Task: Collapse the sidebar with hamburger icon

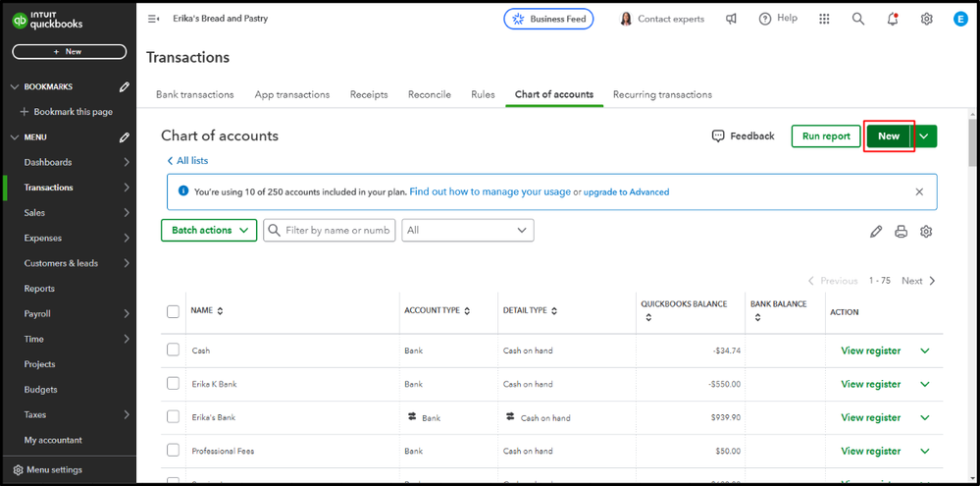Action: click(153, 19)
